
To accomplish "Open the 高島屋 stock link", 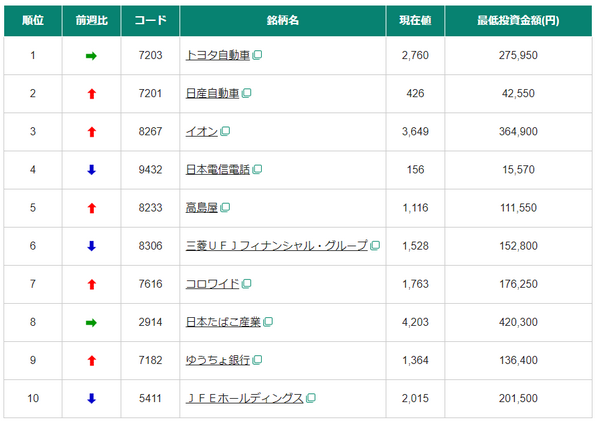I will point(202,208).
